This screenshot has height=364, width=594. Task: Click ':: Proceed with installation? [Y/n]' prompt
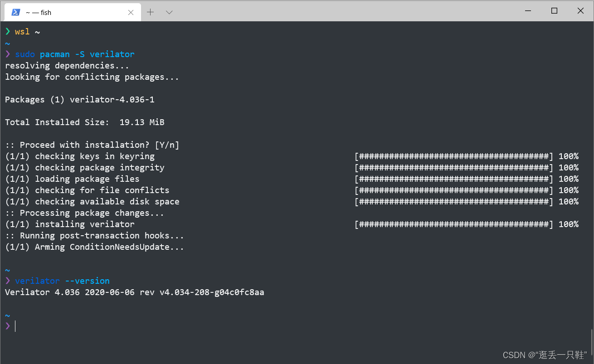point(92,145)
